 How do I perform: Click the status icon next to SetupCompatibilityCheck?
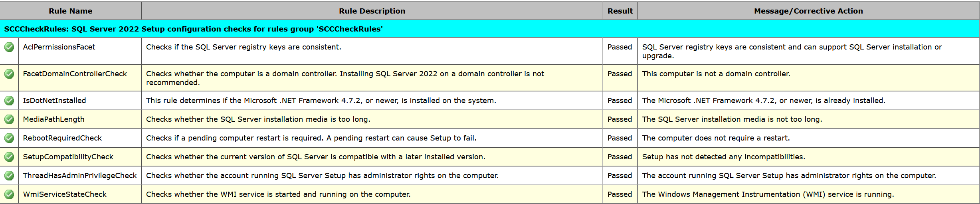pyautogui.click(x=9, y=157)
